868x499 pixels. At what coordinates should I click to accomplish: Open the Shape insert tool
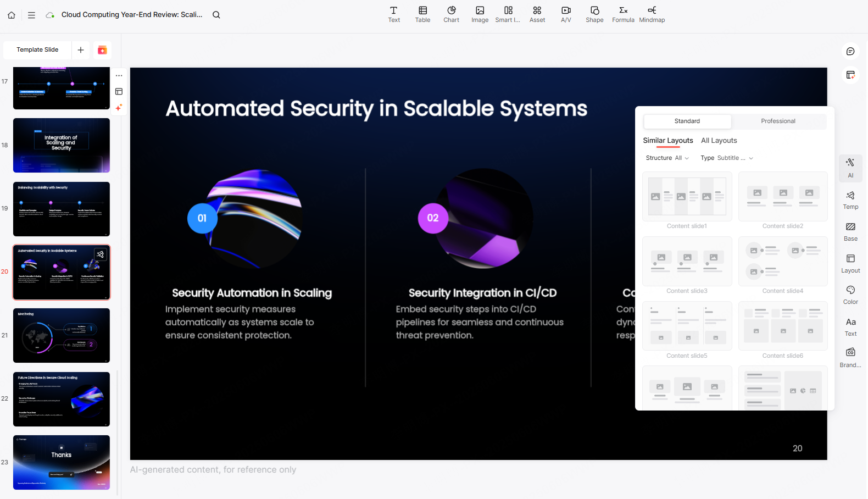point(594,14)
